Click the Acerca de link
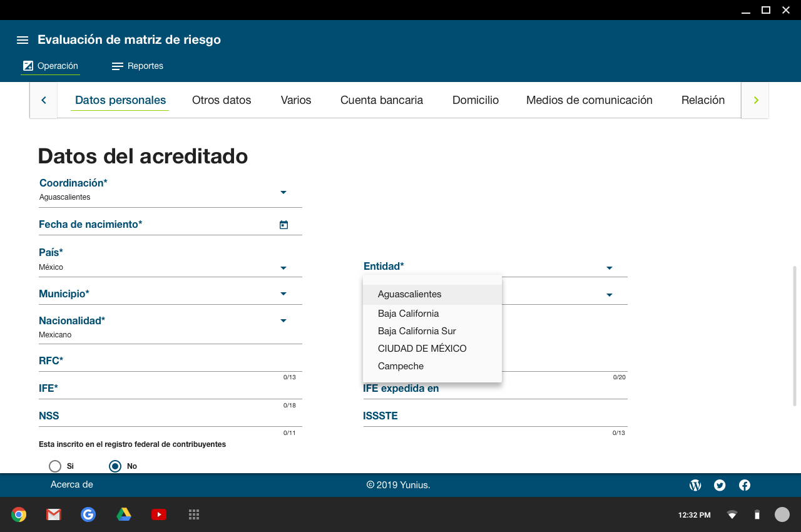The image size is (801, 532). tap(71, 484)
